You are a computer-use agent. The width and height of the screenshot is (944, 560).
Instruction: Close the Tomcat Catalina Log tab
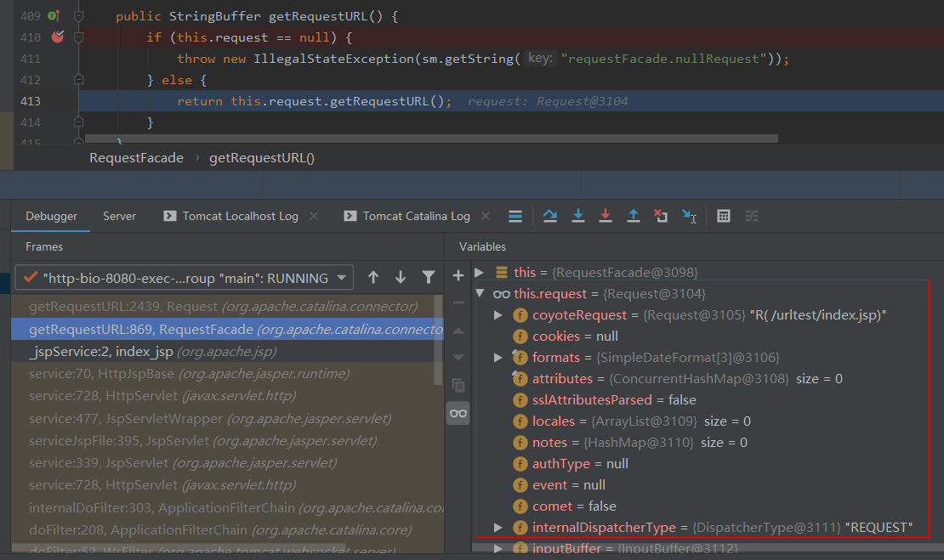pyautogui.click(x=486, y=216)
